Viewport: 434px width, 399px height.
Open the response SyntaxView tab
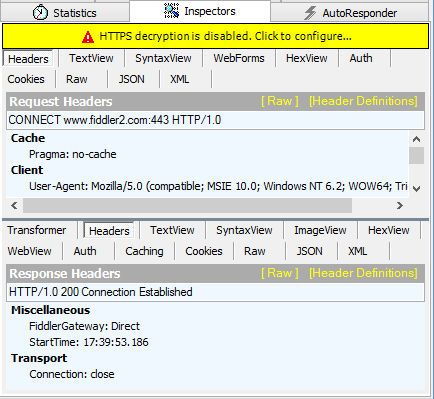tap(244, 230)
